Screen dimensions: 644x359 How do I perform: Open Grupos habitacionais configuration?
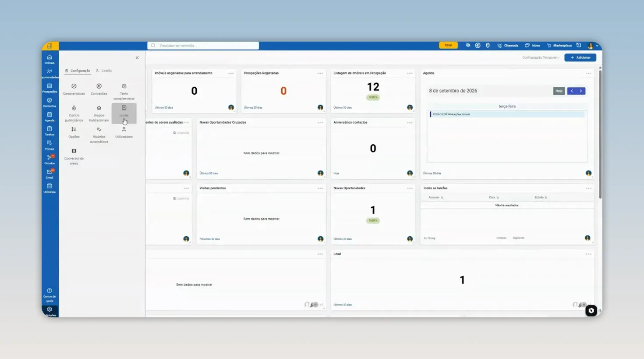pyautogui.click(x=99, y=114)
